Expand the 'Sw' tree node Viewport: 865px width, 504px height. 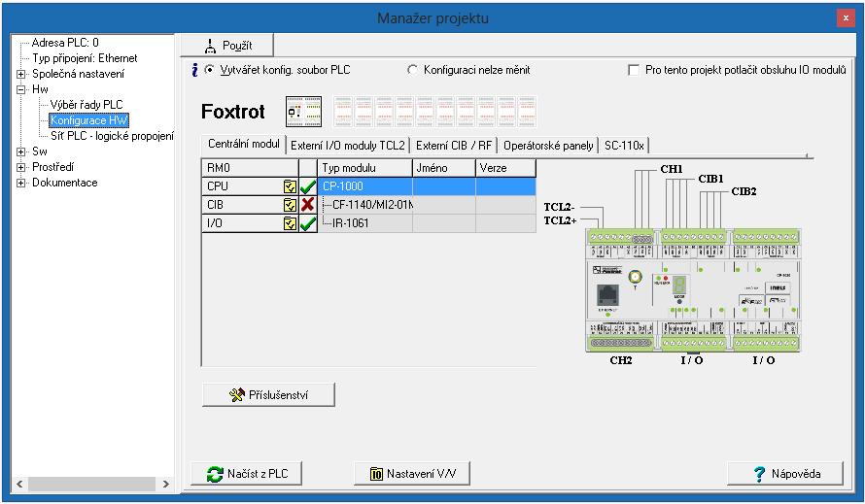[x=21, y=151]
